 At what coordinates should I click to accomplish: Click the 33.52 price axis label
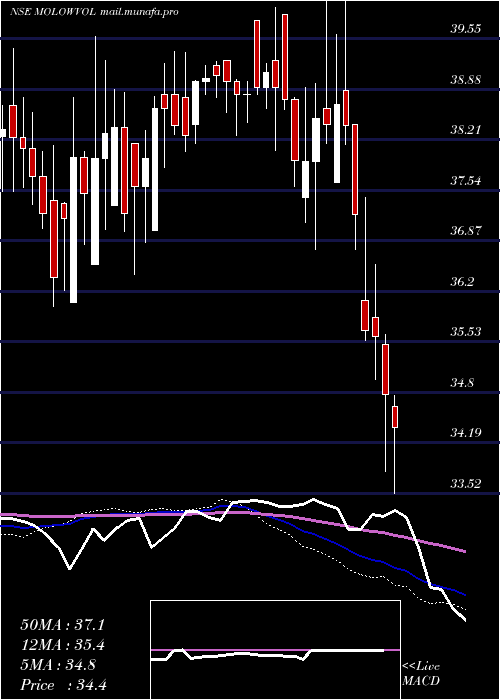tap(466, 484)
